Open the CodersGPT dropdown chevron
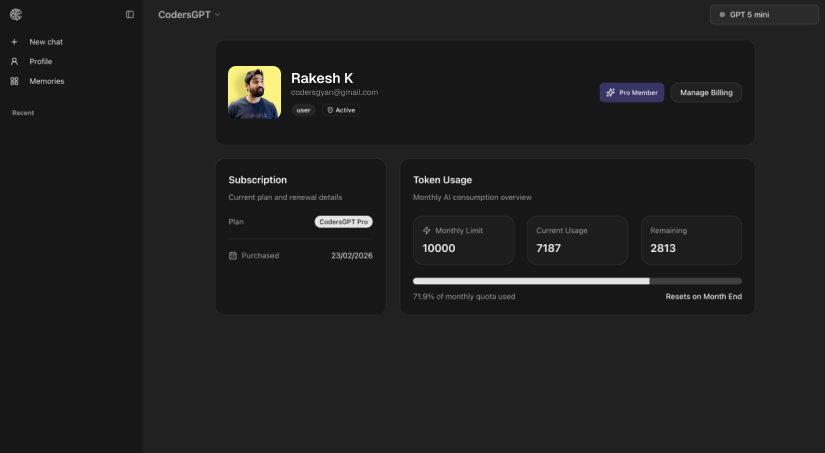Image resolution: width=825 pixels, height=453 pixels. click(x=217, y=15)
